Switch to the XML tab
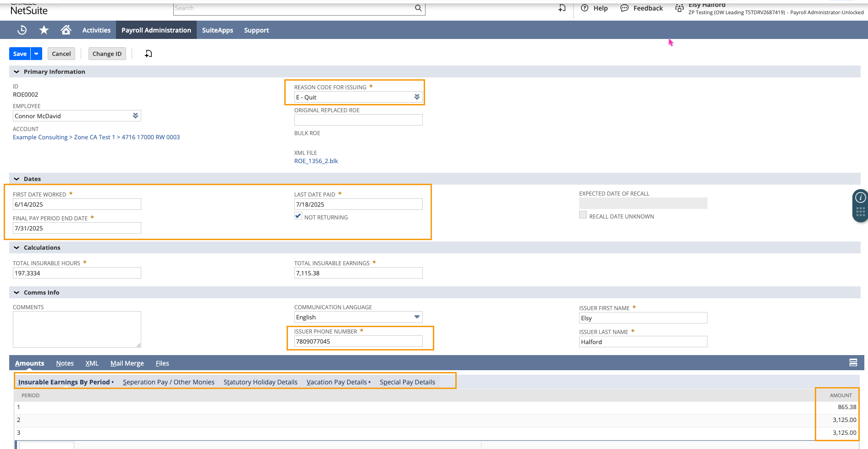 (92, 363)
